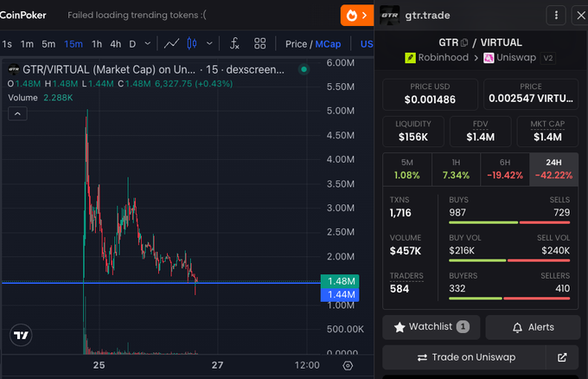Image resolution: width=588 pixels, height=379 pixels.
Task: Click the 0.002547 VIRTU... price box
Action: click(531, 94)
